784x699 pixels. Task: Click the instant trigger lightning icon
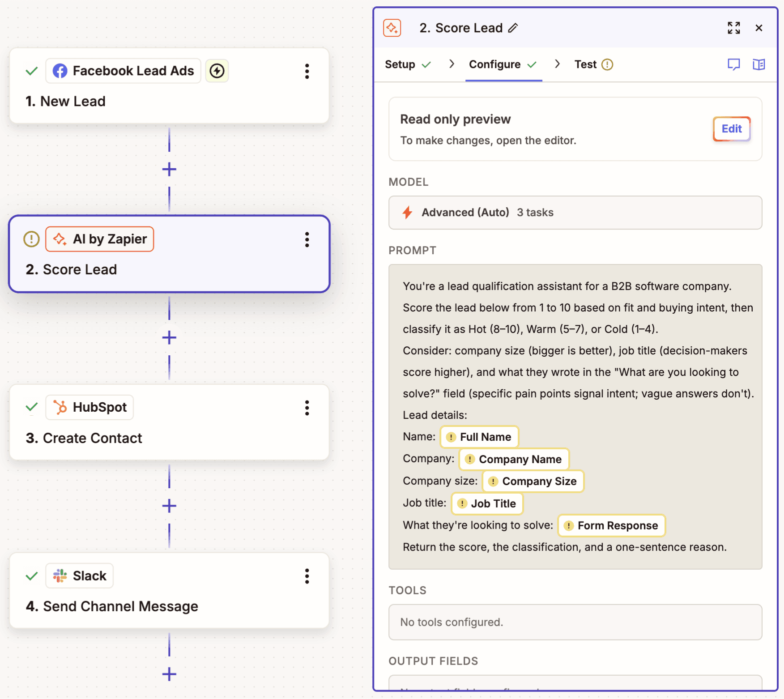pos(217,71)
